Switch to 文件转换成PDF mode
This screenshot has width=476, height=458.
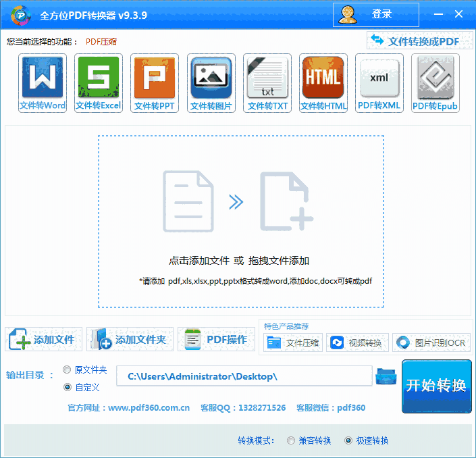[x=419, y=41]
